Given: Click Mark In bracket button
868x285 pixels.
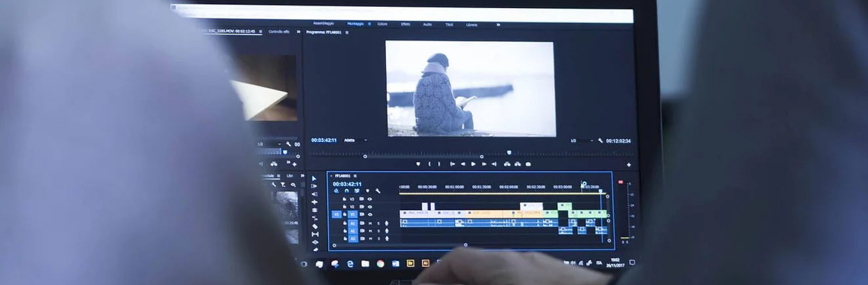Looking at the screenshot, I should [x=429, y=164].
